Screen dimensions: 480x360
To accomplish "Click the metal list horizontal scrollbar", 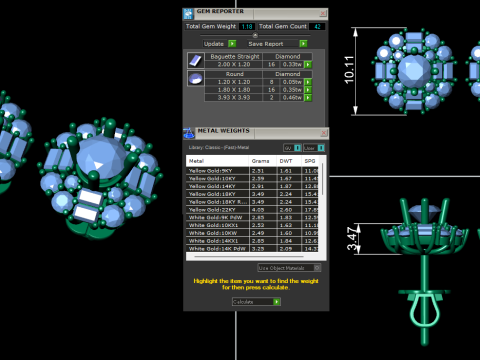I will click(x=249, y=257).
